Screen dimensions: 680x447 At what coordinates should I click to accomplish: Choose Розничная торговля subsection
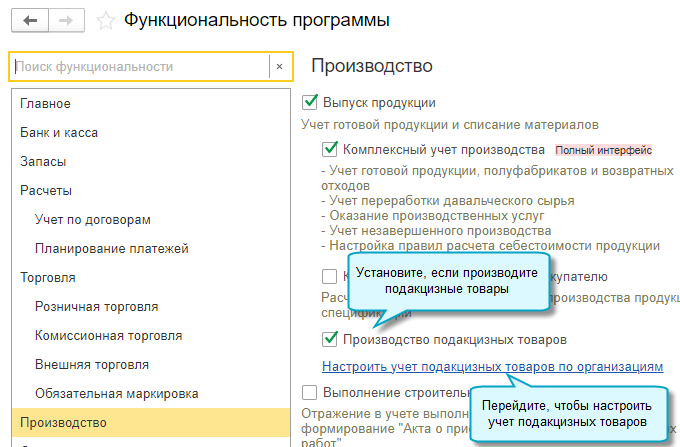tap(96, 306)
